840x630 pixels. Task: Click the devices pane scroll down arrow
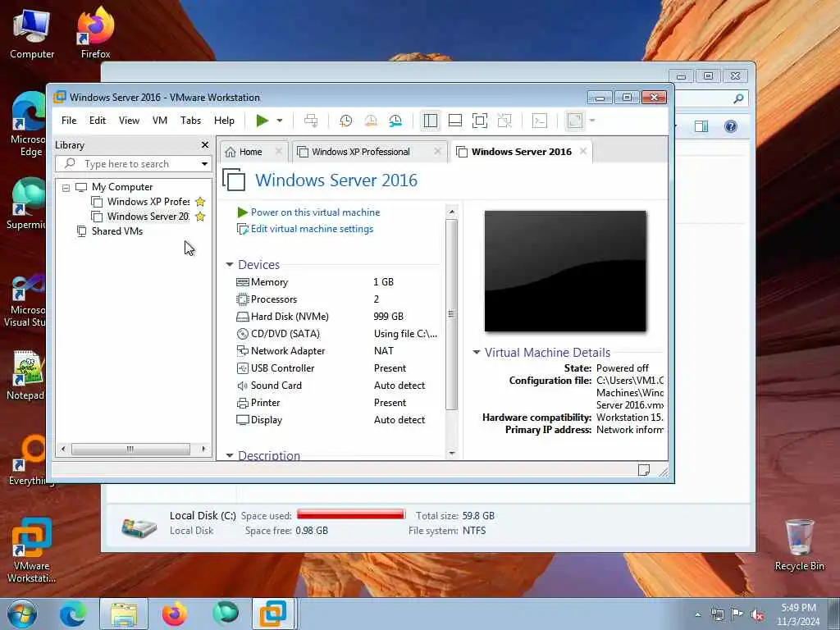(452, 453)
